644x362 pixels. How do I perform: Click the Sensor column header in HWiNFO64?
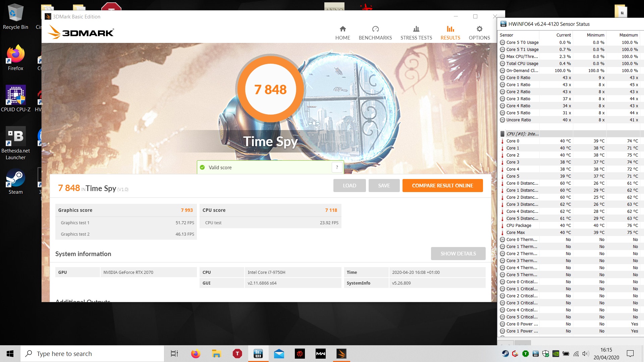point(518,35)
